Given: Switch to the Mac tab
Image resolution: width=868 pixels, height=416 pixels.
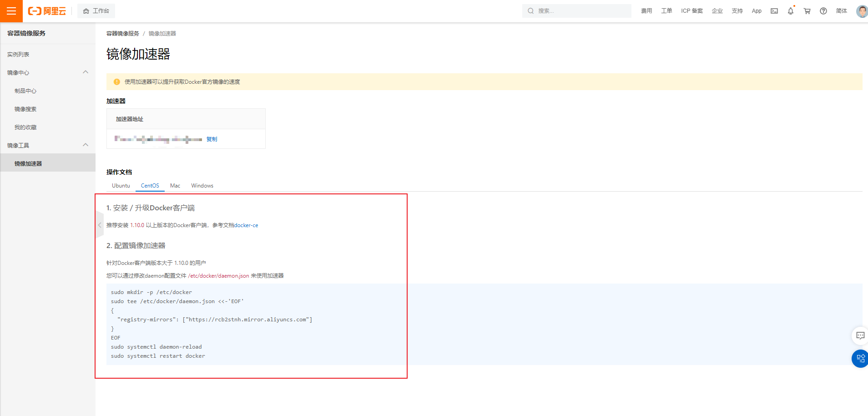Looking at the screenshot, I should [x=175, y=186].
